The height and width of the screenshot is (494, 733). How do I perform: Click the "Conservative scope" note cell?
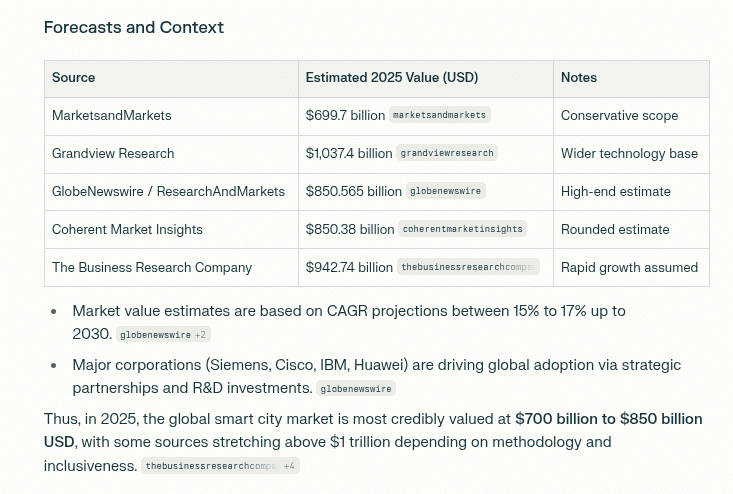(619, 116)
